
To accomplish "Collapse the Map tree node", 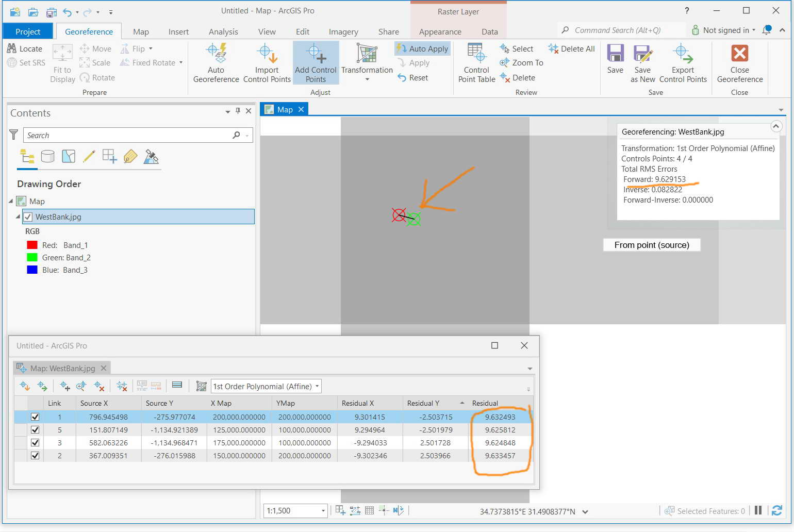I will coord(11,201).
